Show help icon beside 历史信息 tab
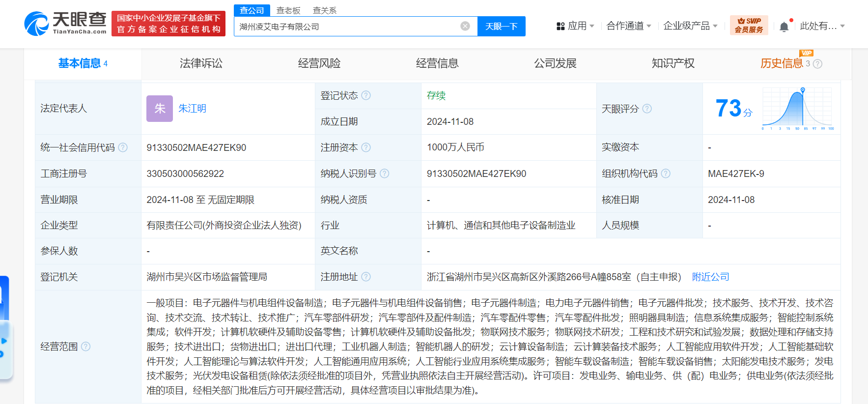The width and height of the screenshot is (868, 404). [817, 64]
